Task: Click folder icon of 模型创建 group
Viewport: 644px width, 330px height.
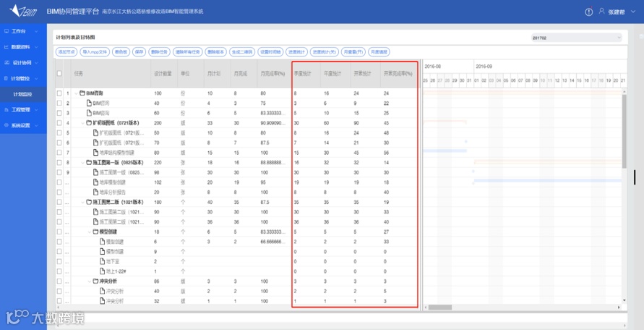Action: (95, 232)
